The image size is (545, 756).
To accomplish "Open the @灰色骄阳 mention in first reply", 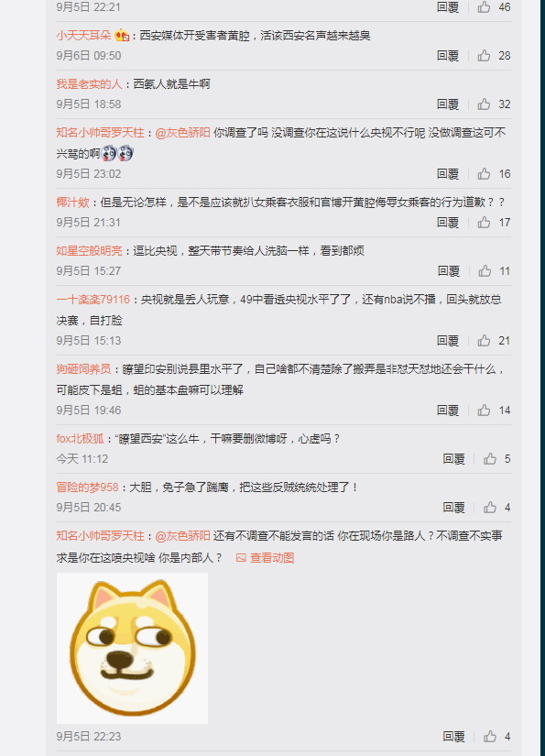I will [182, 133].
